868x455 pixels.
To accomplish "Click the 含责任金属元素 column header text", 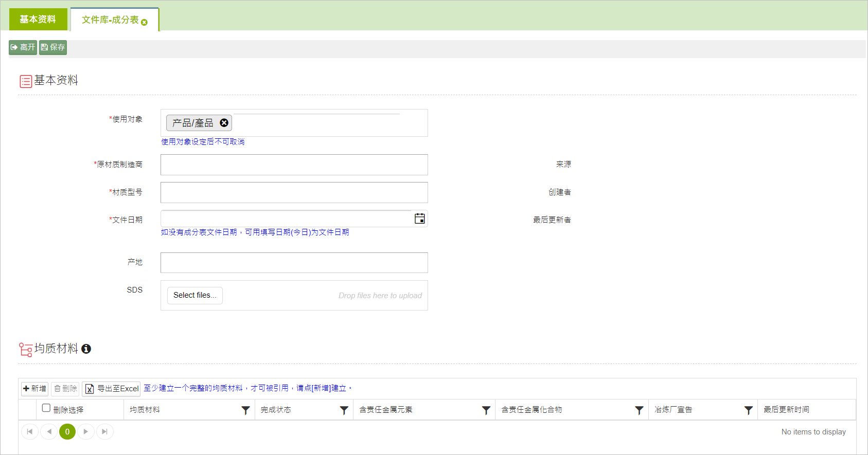I will (x=386, y=410).
